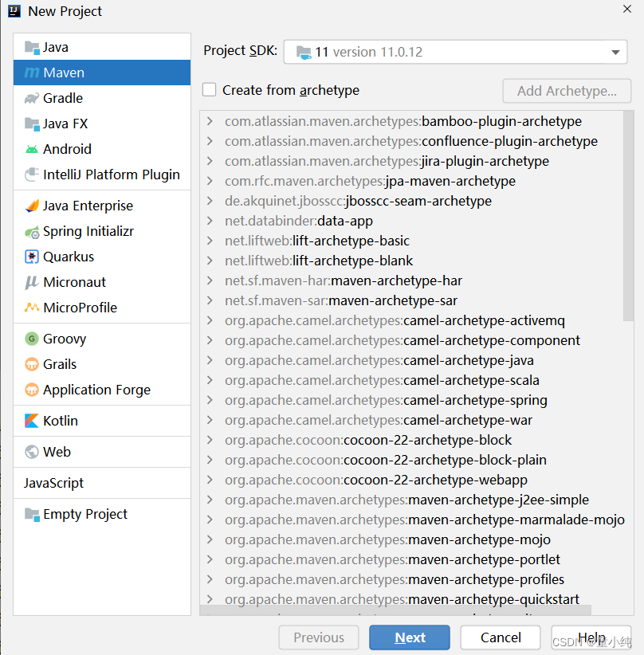Click the Gradle elephant icon

(x=32, y=99)
